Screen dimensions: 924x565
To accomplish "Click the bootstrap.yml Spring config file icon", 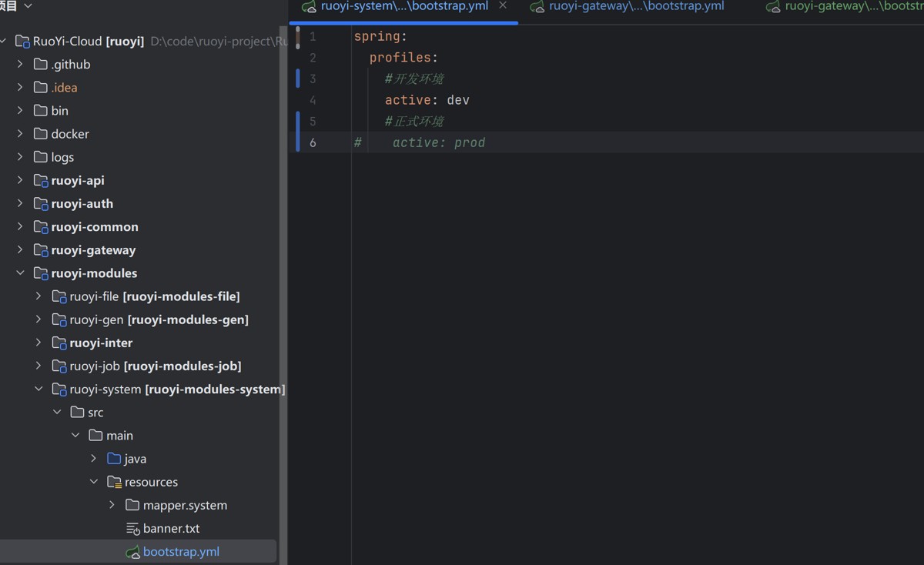I will pos(133,552).
